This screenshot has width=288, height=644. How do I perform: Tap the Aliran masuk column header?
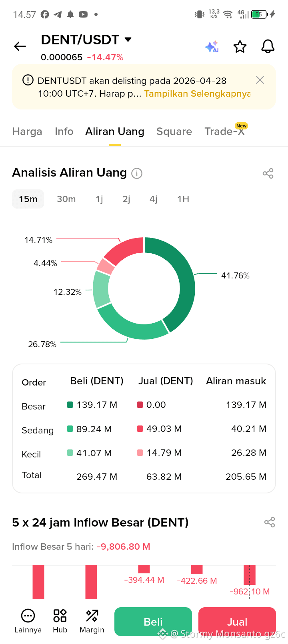point(236,381)
